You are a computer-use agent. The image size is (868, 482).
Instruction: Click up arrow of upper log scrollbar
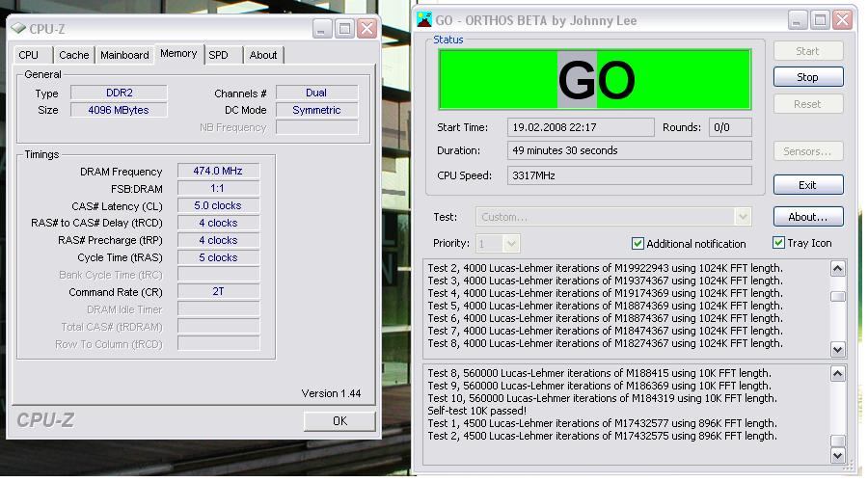(x=837, y=269)
